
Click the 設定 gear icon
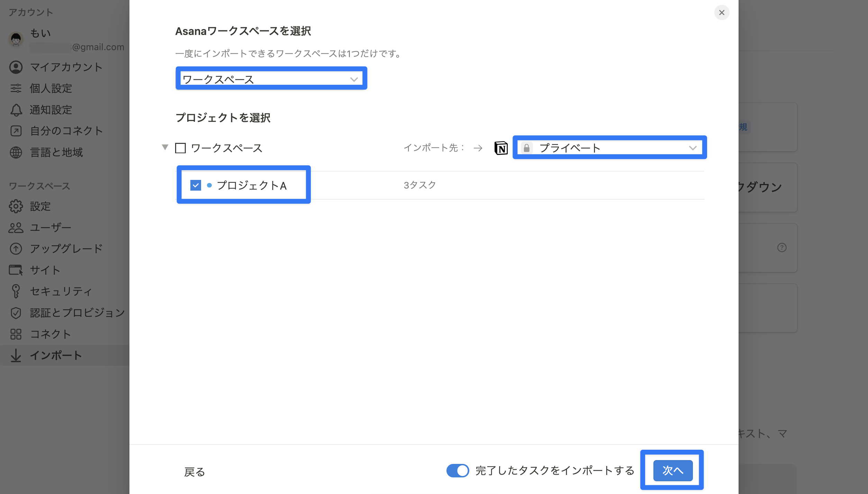[16, 206]
